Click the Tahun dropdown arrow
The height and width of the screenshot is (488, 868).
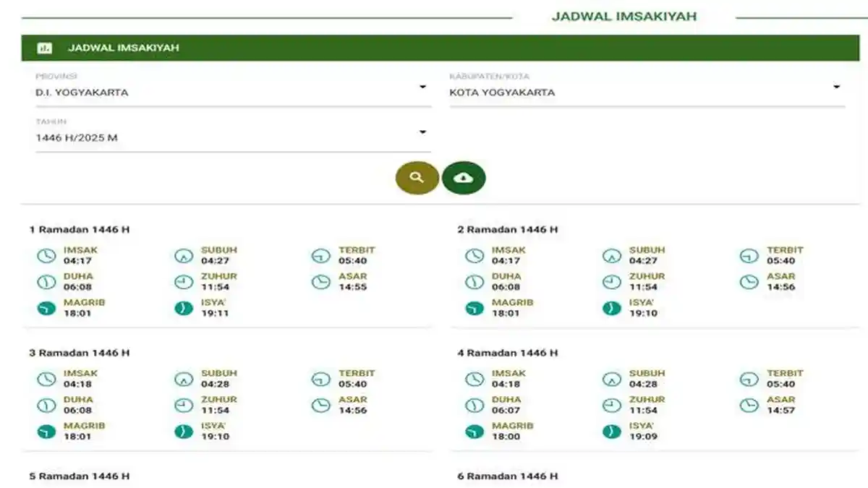pyautogui.click(x=422, y=132)
